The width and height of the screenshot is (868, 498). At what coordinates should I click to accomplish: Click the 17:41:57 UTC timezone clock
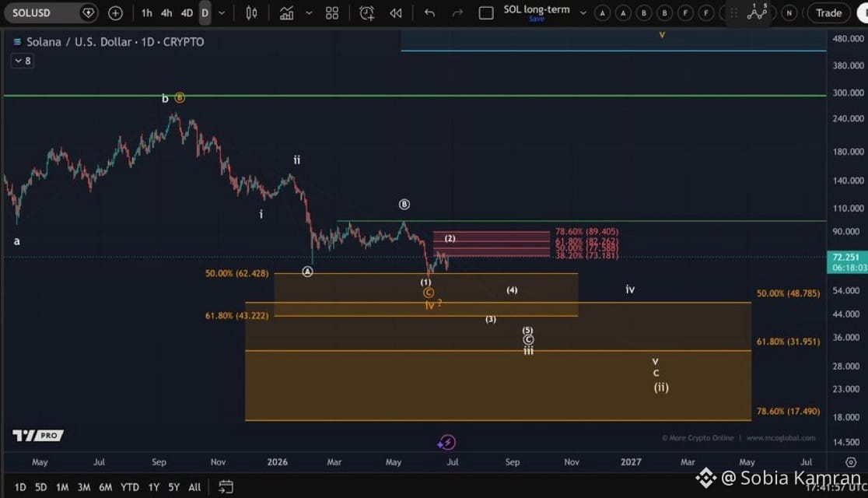(x=836, y=487)
